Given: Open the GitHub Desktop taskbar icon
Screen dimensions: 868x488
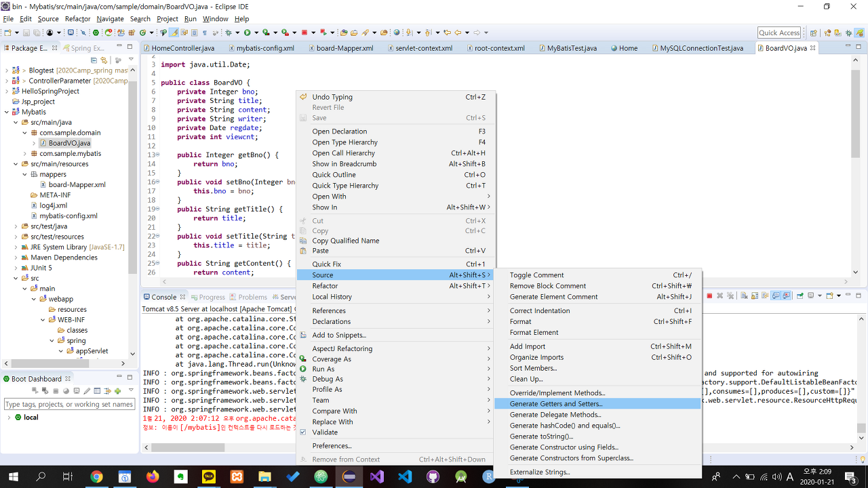Looking at the screenshot, I should [x=433, y=476].
